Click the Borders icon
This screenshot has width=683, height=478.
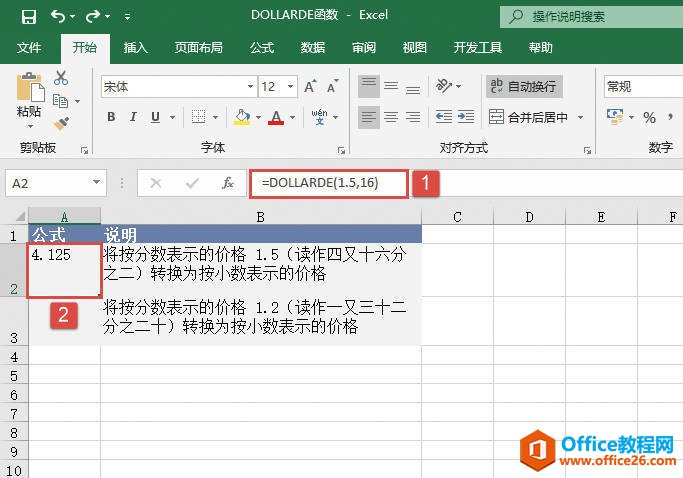coord(199,117)
